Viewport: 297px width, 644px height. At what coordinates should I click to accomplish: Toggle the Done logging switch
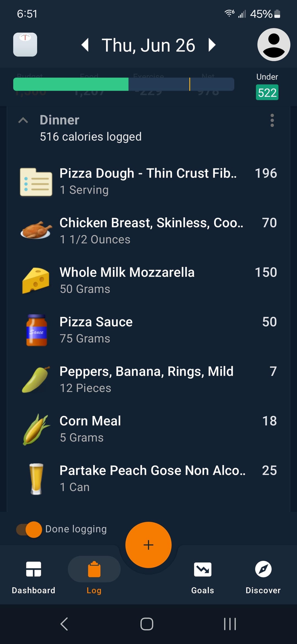pyautogui.click(x=29, y=529)
